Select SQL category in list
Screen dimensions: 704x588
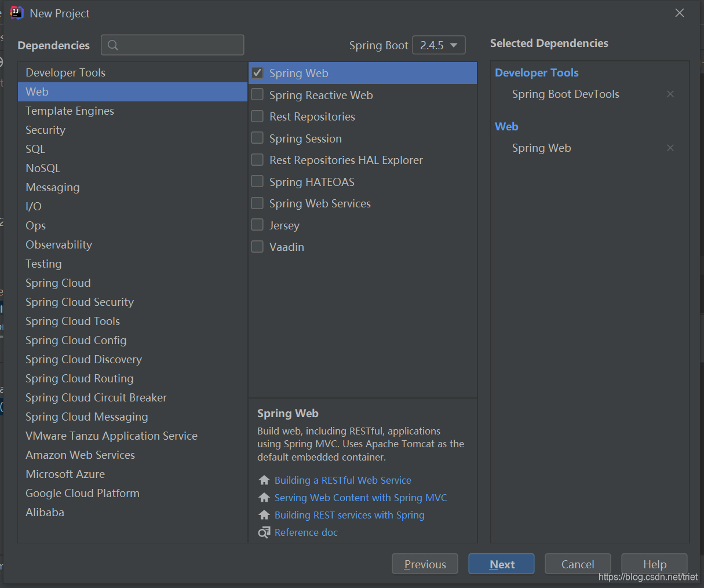point(133,149)
